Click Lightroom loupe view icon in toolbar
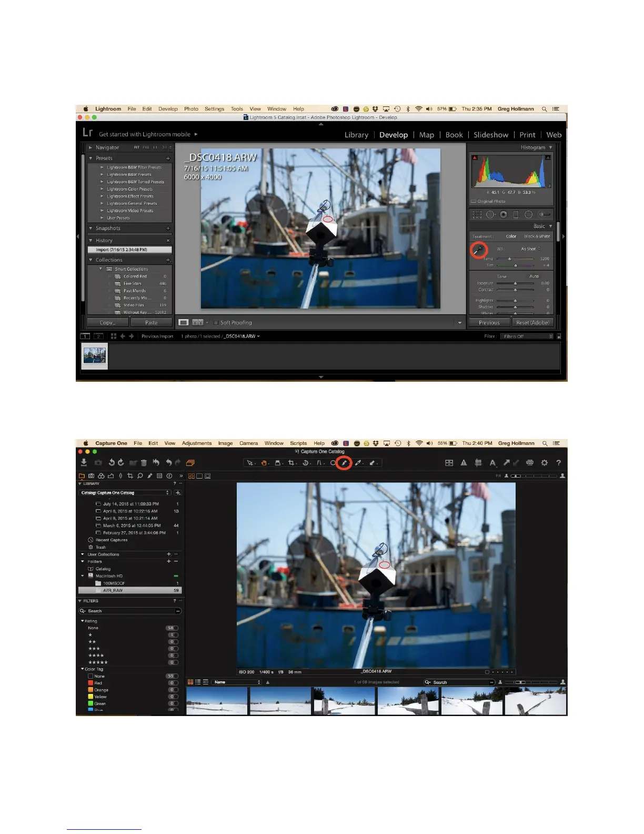The height and width of the screenshot is (834, 644). (184, 322)
